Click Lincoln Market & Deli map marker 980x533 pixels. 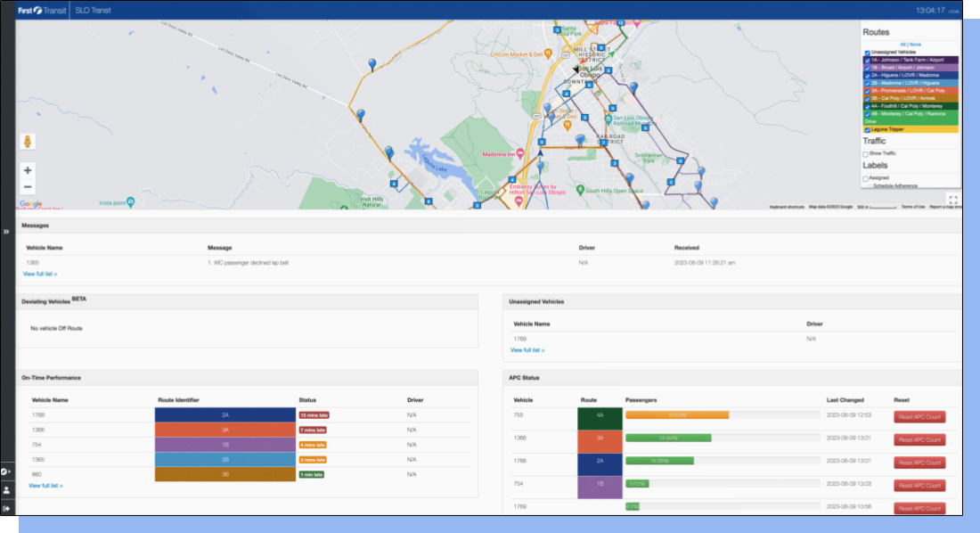(548, 53)
